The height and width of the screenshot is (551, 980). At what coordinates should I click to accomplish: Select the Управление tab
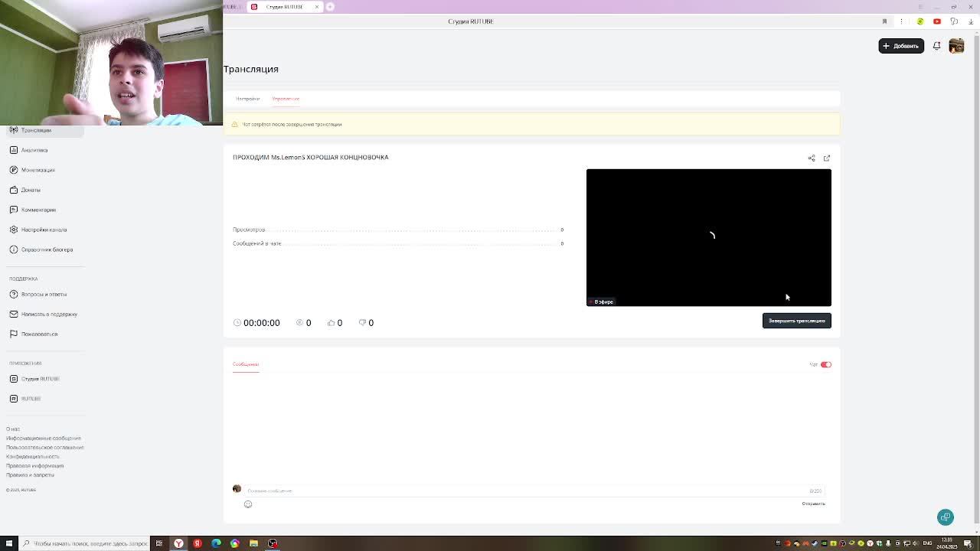click(x=286, y=99)
